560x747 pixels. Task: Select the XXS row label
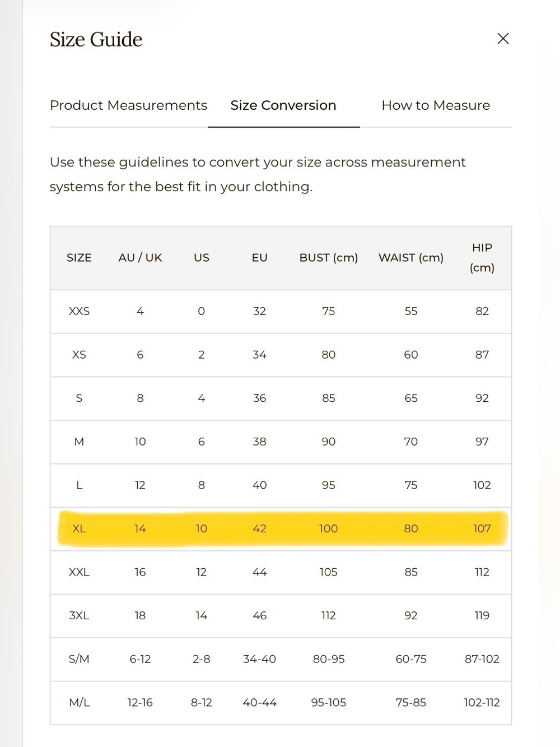tap(79, 311)
